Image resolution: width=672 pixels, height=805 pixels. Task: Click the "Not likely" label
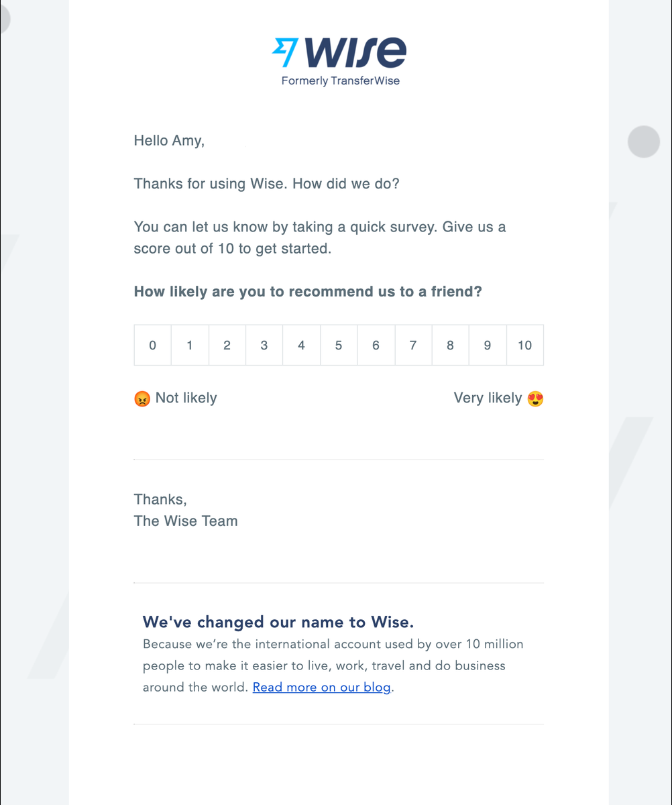click(x=186, y=398)
